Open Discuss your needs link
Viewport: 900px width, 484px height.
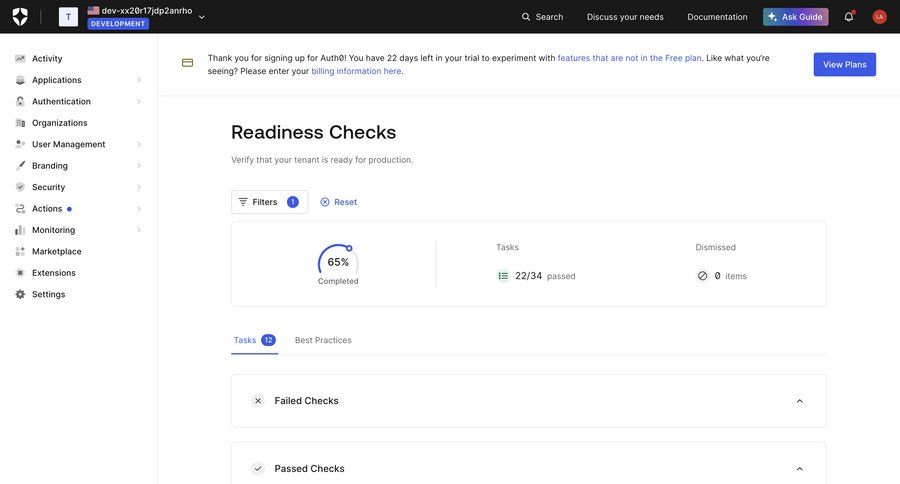(625, 17)
